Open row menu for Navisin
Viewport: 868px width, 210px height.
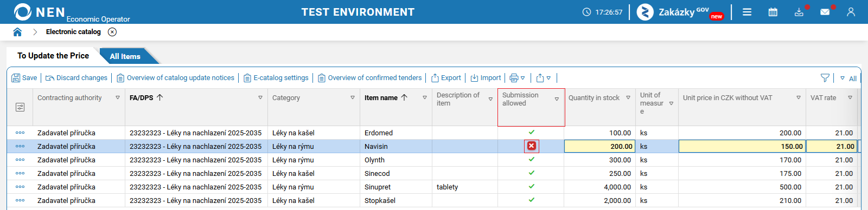click(x=20, y=146)
